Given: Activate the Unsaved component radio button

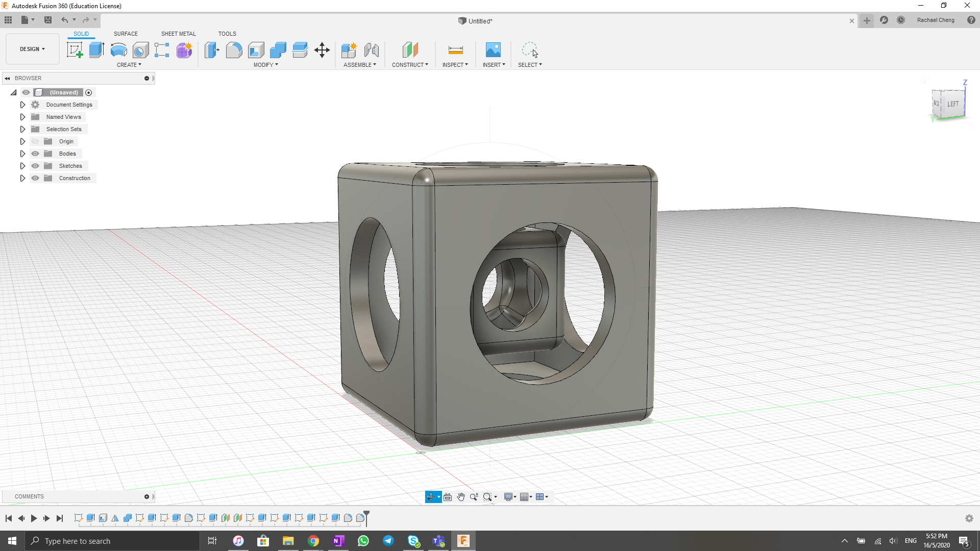Looking at the screenshot, I should 89,92.
